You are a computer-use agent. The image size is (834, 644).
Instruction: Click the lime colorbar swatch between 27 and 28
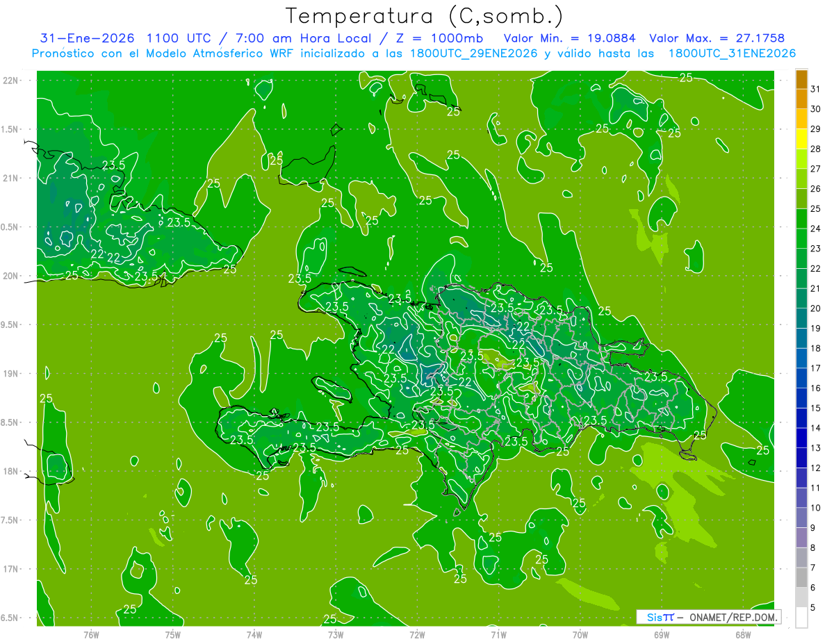(x=801, y=159)
